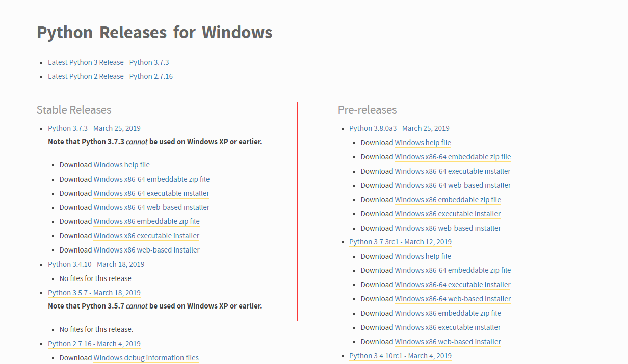
Task: Open the Python 2.7.16 - March 4, 2019 release link
Action: coord(94,344)
